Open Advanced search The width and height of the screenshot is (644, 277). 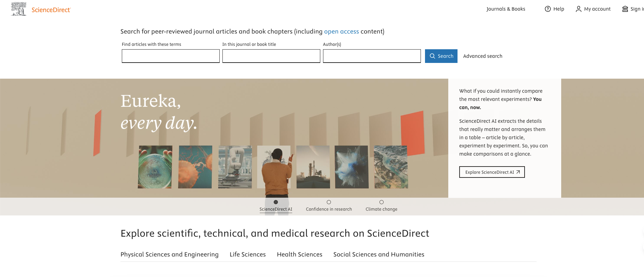coord(482,56)
